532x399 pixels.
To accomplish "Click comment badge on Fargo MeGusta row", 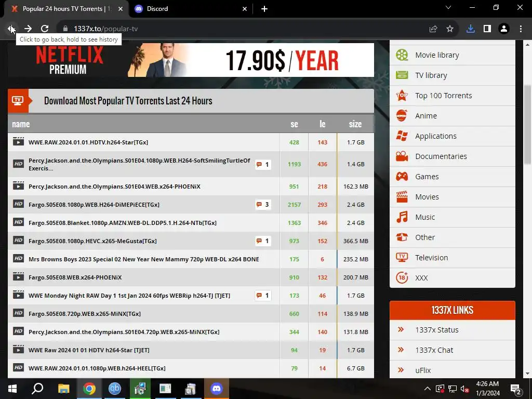I will pyautogui.click(x=263, y=241).
